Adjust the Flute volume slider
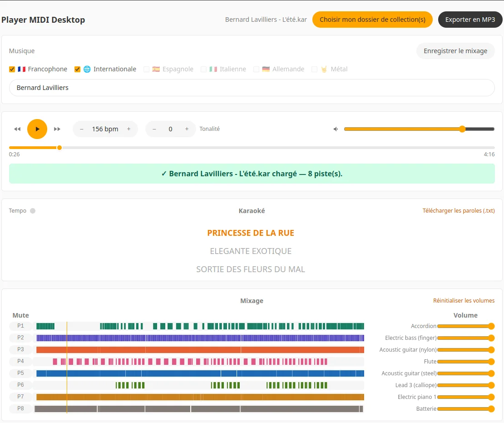The image size is (504, 423). 466,362
